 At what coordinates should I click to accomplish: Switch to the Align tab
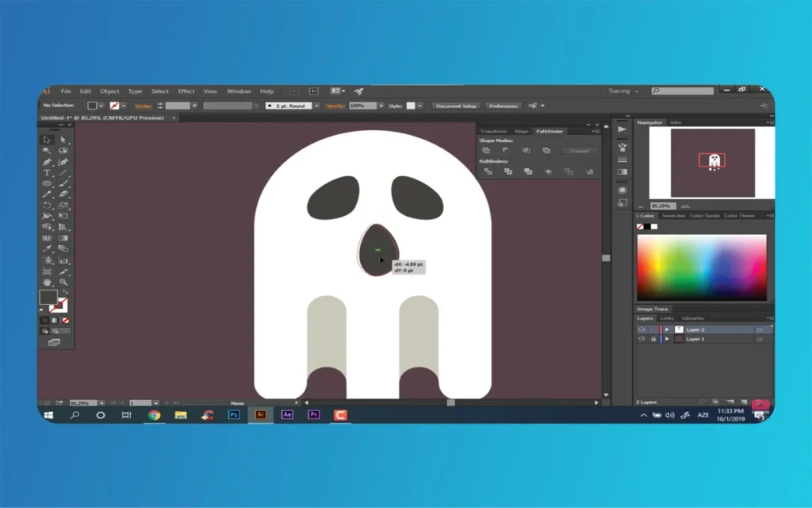point(521,131)
